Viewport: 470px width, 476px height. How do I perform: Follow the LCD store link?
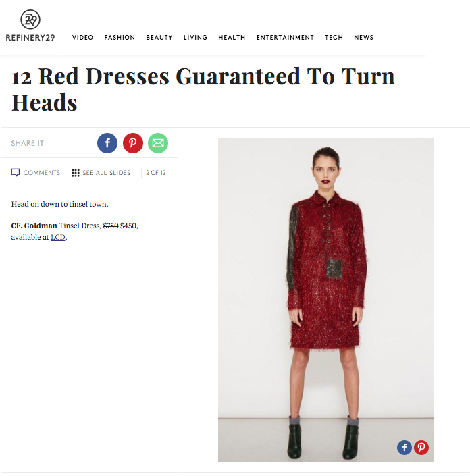click(x=58, y=237)
